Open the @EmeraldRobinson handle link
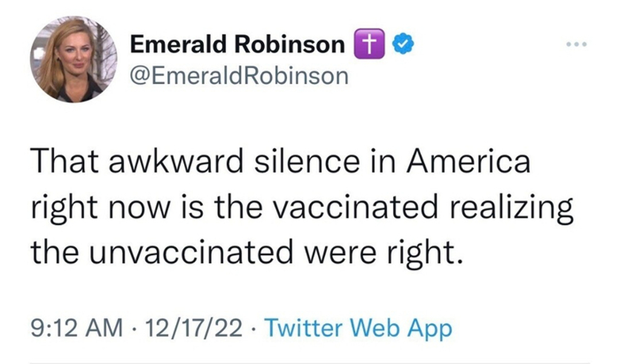Viewport: 620px width, 364px height. (x=240, y=76)
